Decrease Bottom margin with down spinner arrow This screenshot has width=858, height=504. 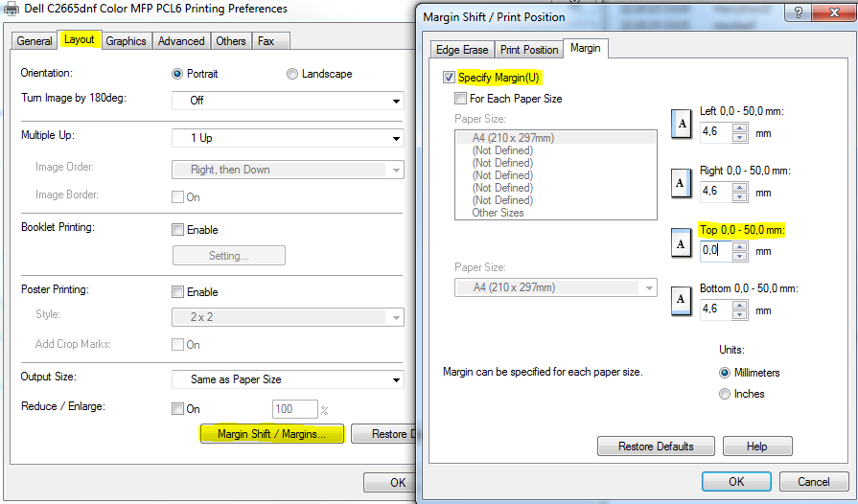point(740,315)
